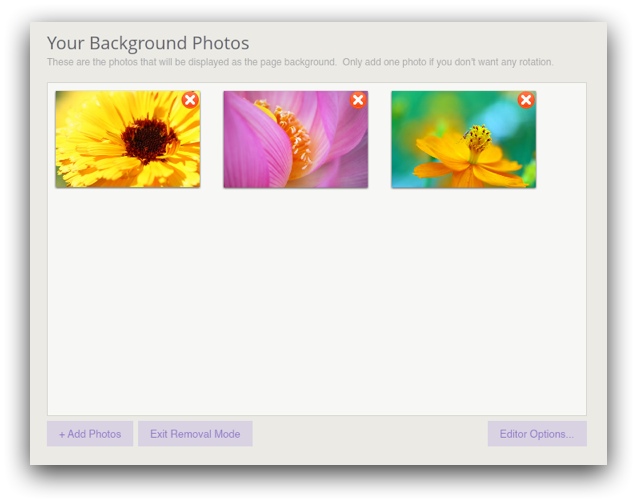Click the + Add Photos button
This screenshot has height=499, width=644.
(90, 434)
